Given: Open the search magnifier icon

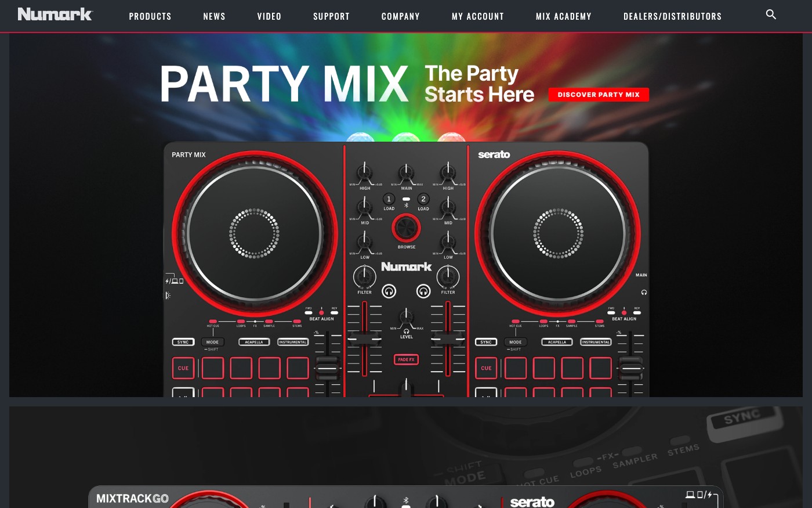Looking at the screenshot, I should click(771, 15).
